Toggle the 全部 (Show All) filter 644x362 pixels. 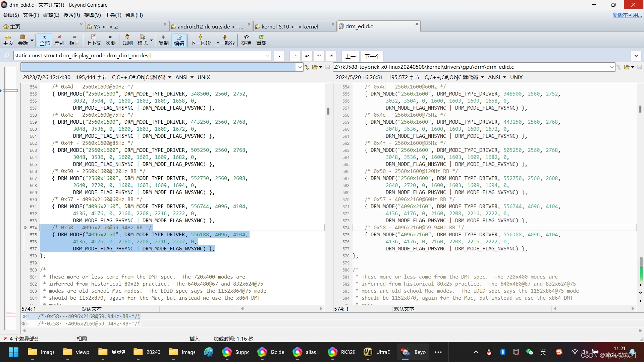[45, 40]
